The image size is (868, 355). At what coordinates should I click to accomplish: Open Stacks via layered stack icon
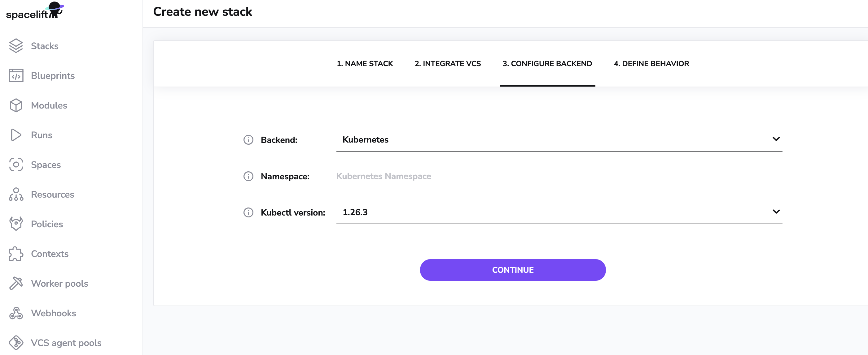[x=16, y=46]
